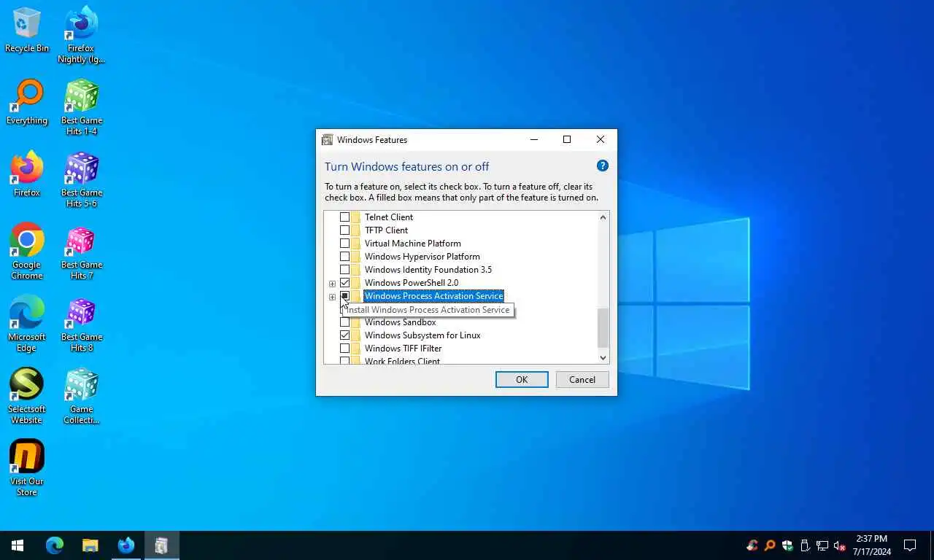Image resolution: width=934 pixels, height=560 pixels.
Task: Open the help icon in Windows Features
Action: [603, 166]
